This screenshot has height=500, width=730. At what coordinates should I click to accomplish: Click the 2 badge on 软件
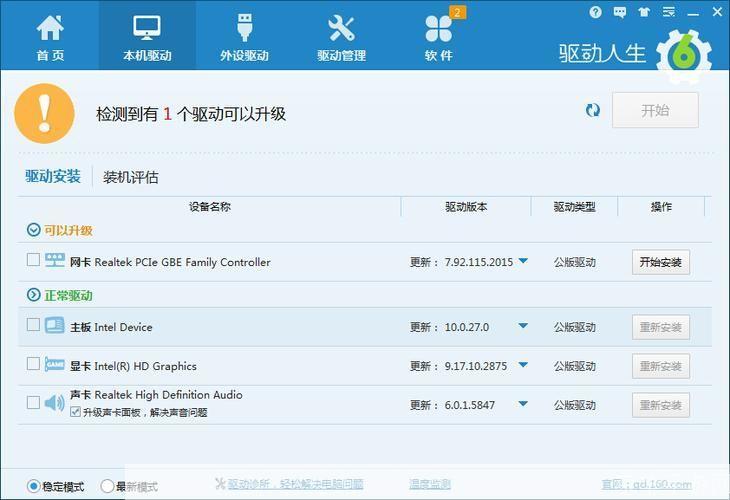[x=458, y=13]
